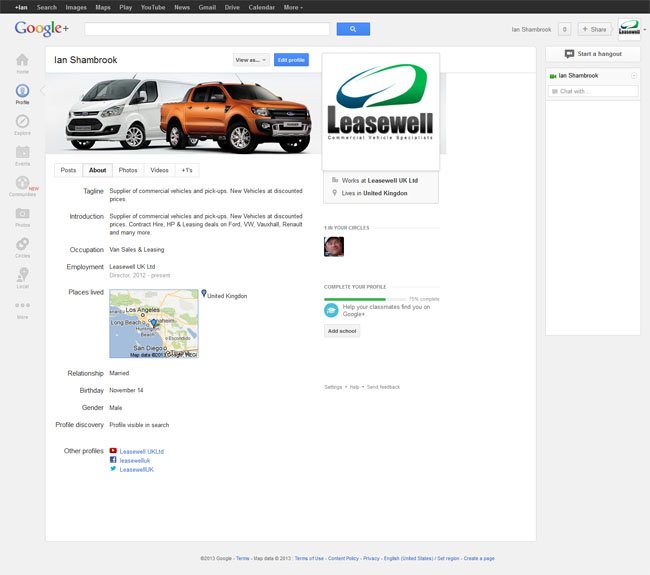Open the leasewelluk Facebook link
Screen dimensions: 650x575
(x=135, y=461)
